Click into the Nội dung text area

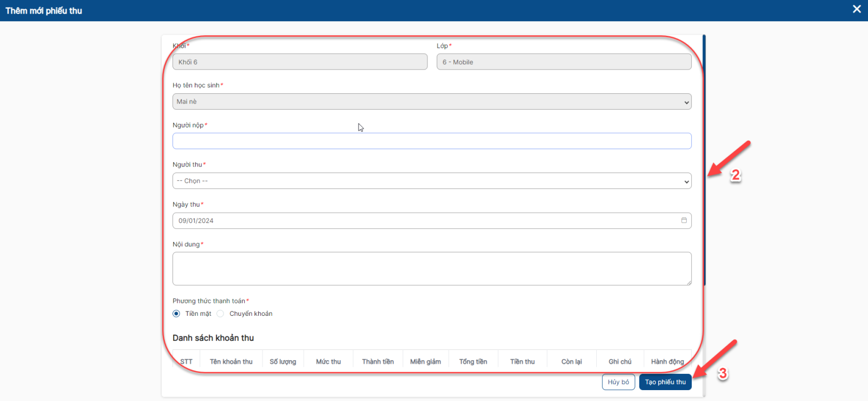432,269
